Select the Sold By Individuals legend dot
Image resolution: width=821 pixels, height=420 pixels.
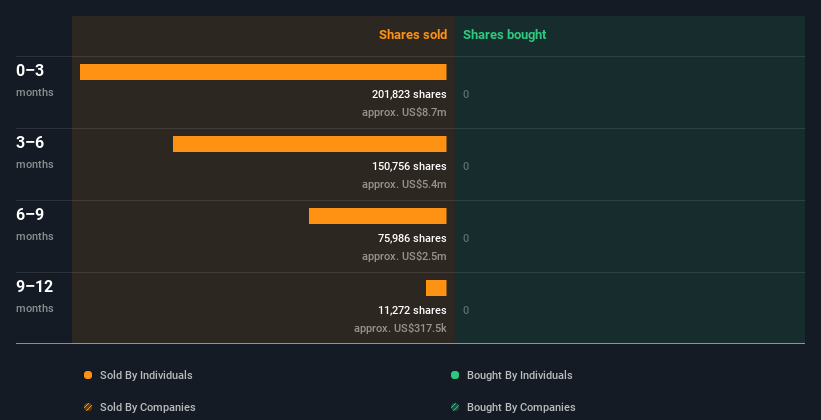[x=88, y=375]
